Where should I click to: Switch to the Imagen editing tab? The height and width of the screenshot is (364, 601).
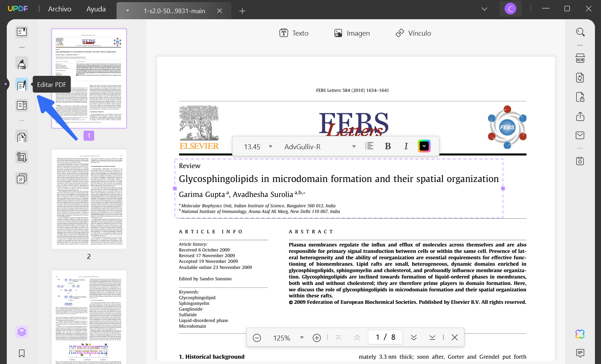click(x=352, y=33)
